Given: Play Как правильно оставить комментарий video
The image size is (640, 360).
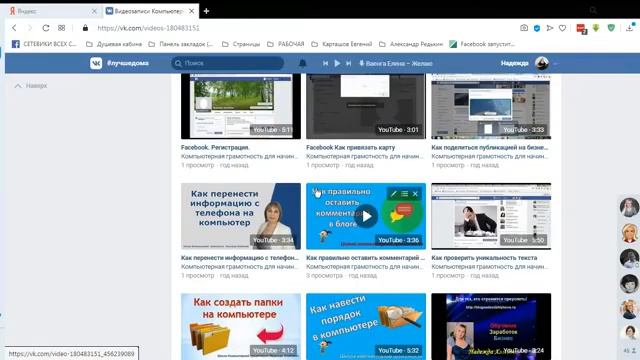Looking at the screenshot, I should coord(366,216).
